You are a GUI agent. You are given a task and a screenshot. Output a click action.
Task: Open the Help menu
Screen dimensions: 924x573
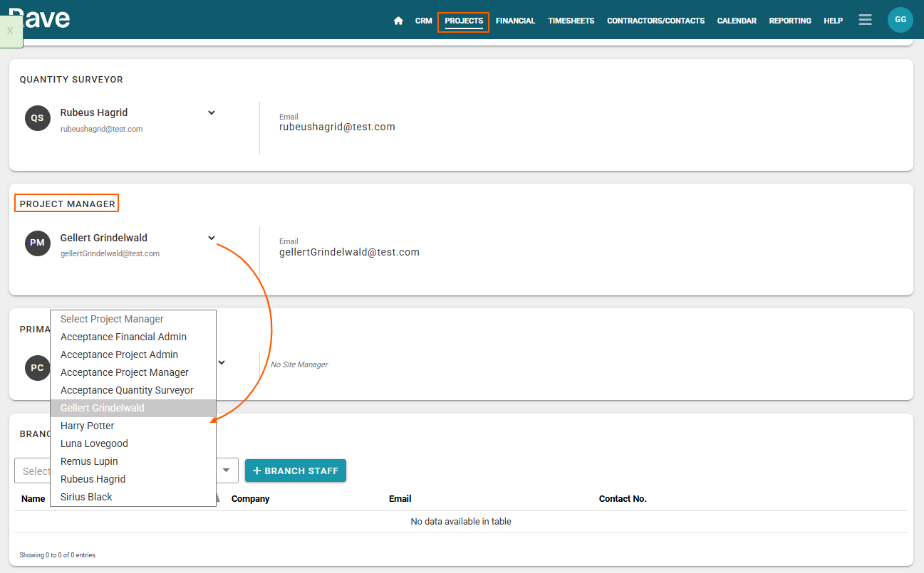tap(833, 21)
